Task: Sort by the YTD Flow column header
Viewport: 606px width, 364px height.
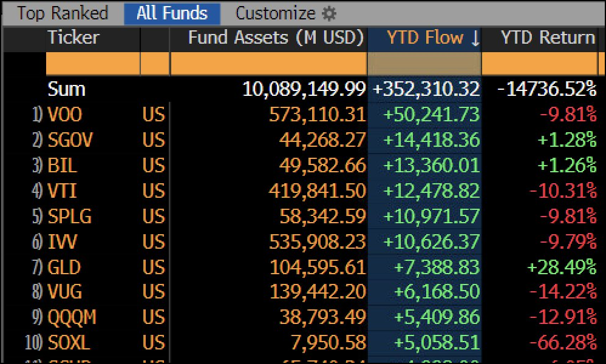Action: (x=424, y=38)
